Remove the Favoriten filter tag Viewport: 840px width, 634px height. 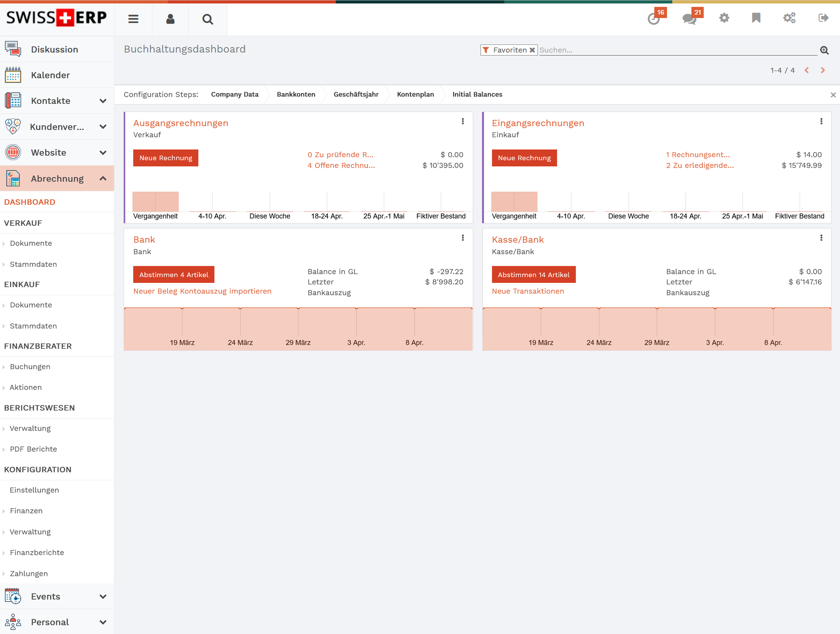tap(532, 50)
